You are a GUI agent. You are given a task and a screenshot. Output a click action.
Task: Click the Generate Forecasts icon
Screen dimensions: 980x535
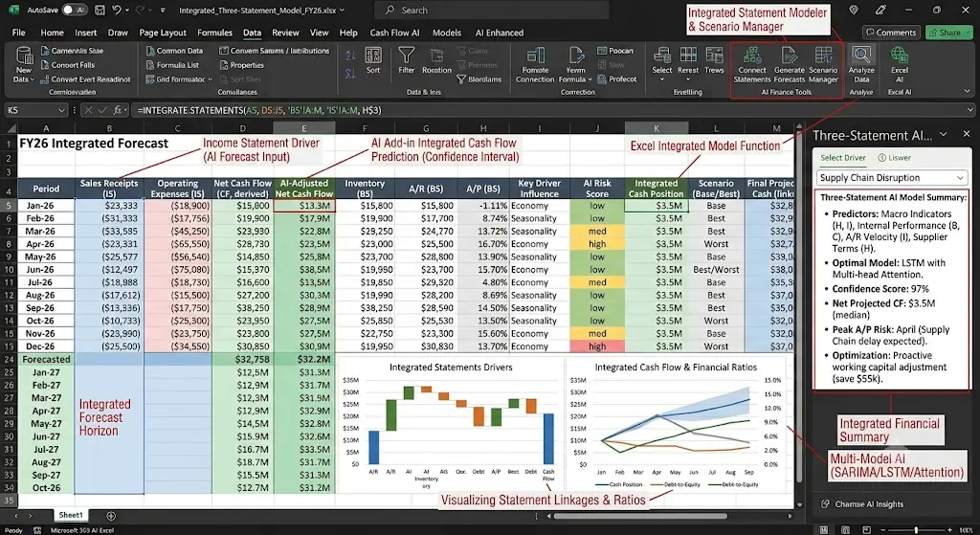tap(790, 56)
